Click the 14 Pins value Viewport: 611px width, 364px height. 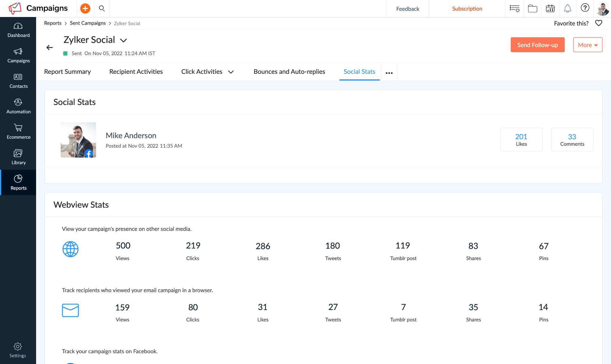pos(543,307)
